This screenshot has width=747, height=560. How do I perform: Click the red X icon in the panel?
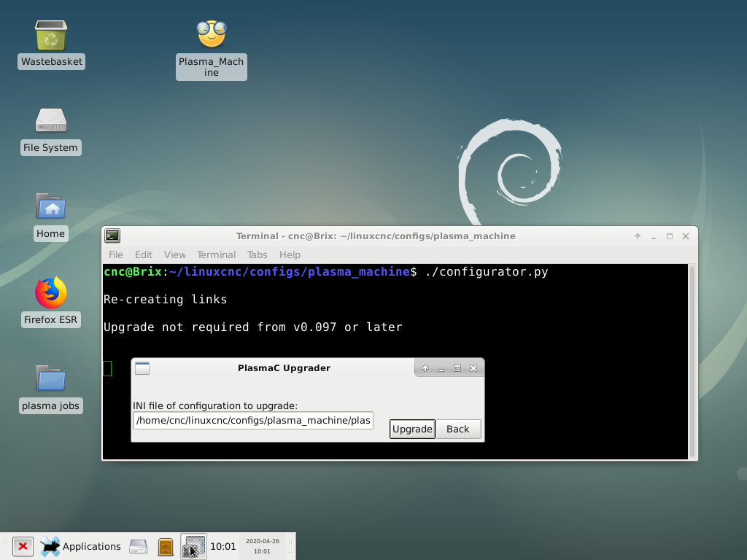23,546
